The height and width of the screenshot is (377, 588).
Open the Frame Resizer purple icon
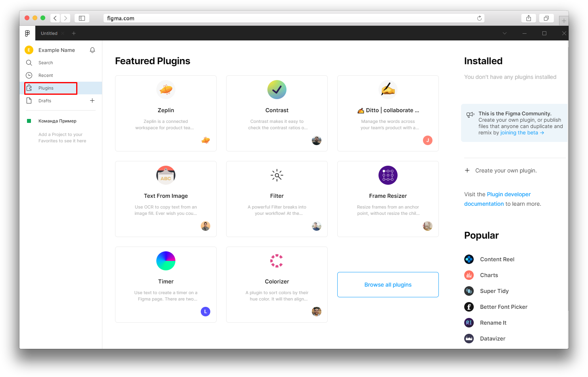[388, 175]
